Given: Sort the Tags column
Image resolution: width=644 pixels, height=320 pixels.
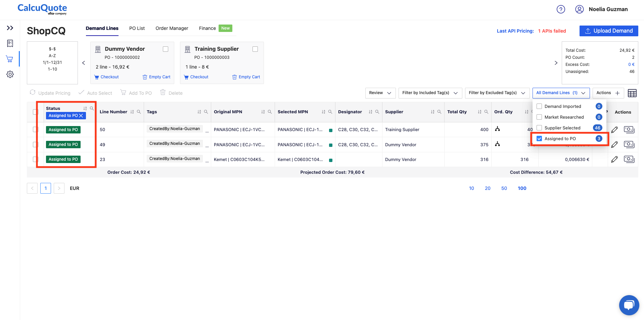Looking at the screenshot, I should click(199, 112).
